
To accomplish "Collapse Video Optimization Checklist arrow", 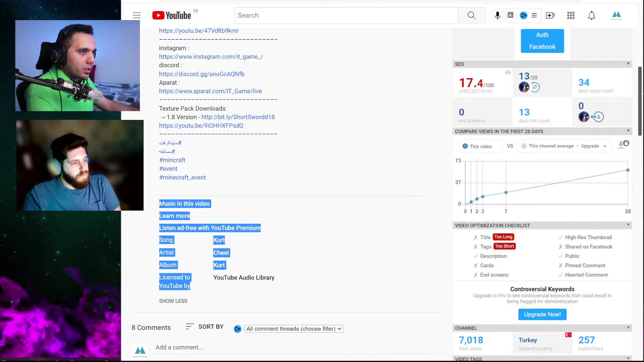I will [628, 225].
